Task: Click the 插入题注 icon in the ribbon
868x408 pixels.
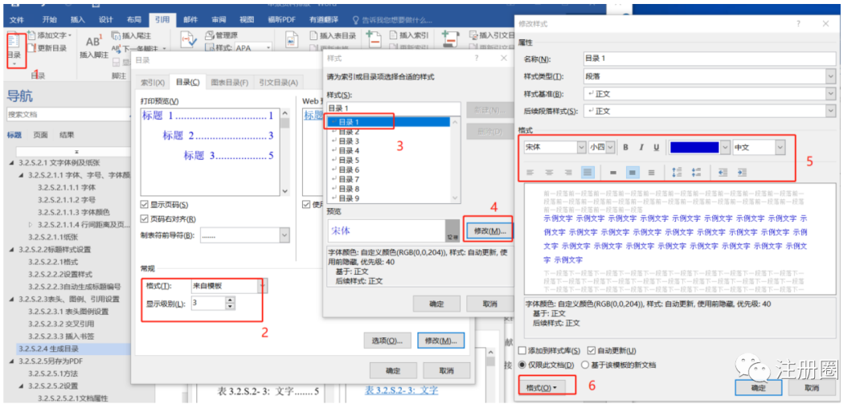Action: coord(292,41)
